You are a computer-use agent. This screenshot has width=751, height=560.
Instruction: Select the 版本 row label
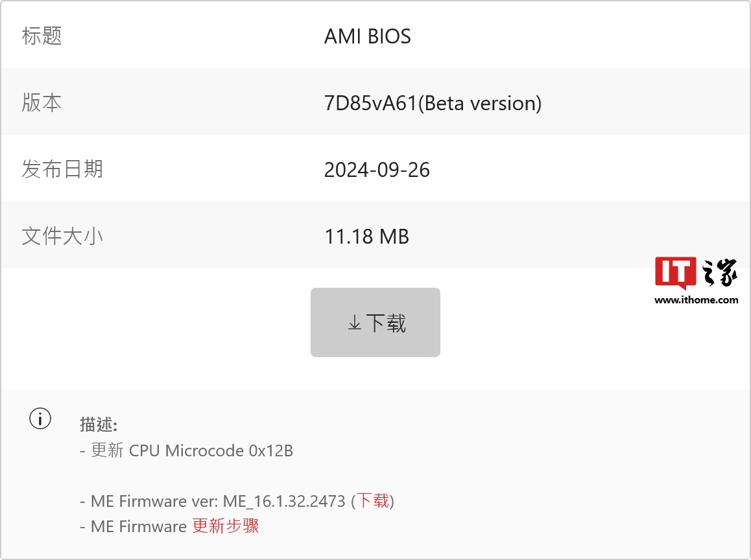42,102
